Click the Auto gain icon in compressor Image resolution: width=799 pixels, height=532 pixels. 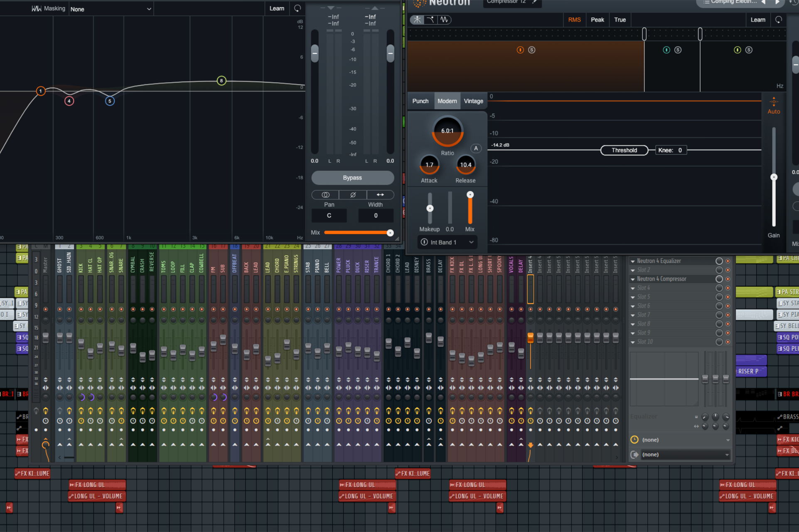click(x=774, y=102)
